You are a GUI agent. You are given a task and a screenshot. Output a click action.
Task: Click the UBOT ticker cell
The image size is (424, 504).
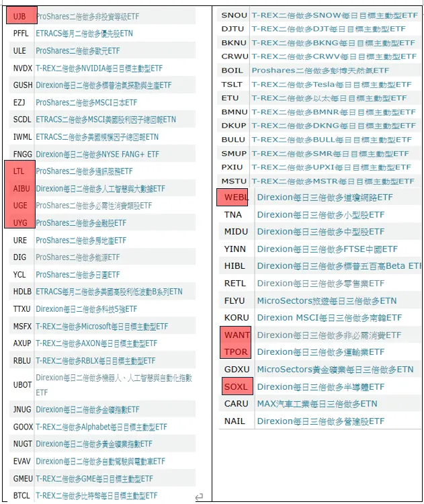tap(22, 385)
